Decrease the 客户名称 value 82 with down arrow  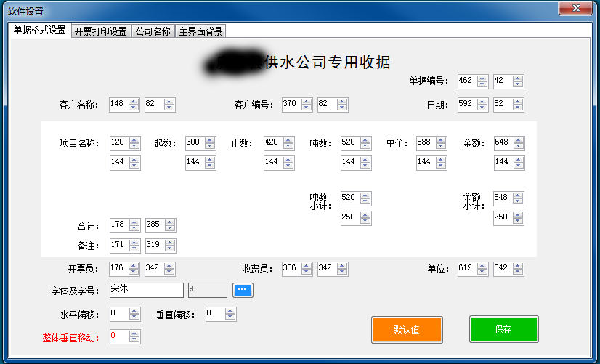169,108
